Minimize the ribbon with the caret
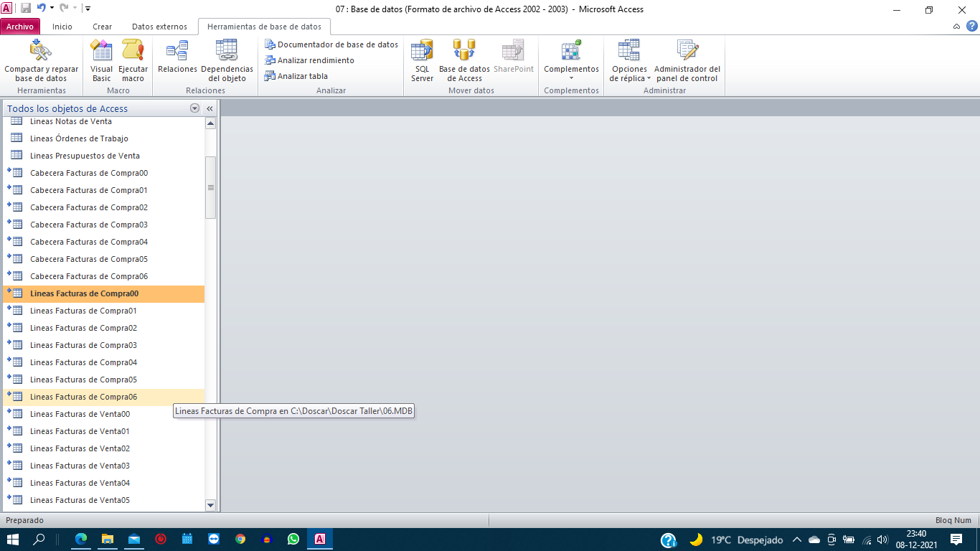980x551 pixels. (957, 27)
